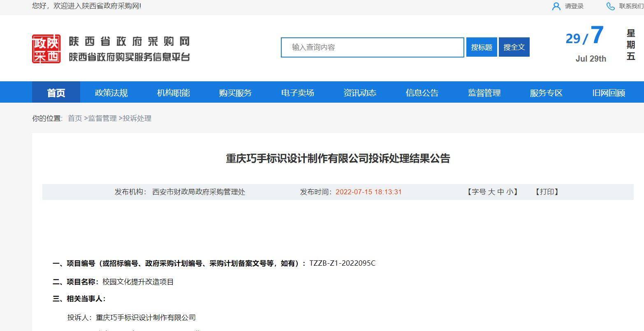Click the 请登录 login link

[574, 6]
